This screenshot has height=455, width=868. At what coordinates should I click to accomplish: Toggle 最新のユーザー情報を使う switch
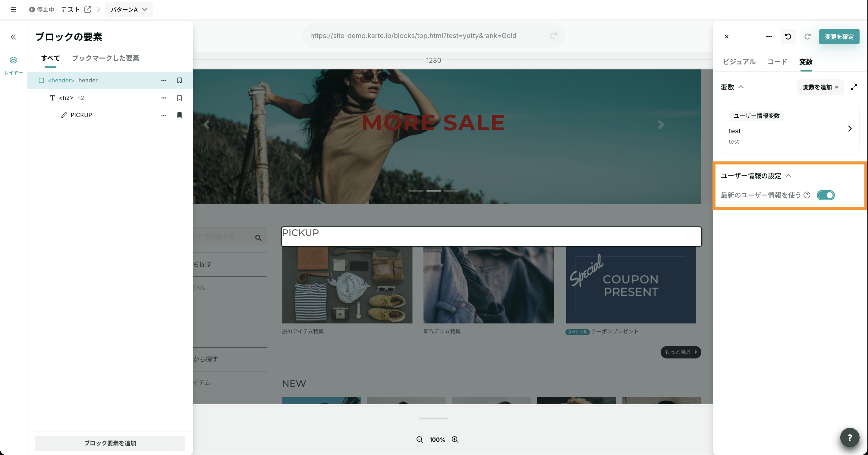pos(826,195)
